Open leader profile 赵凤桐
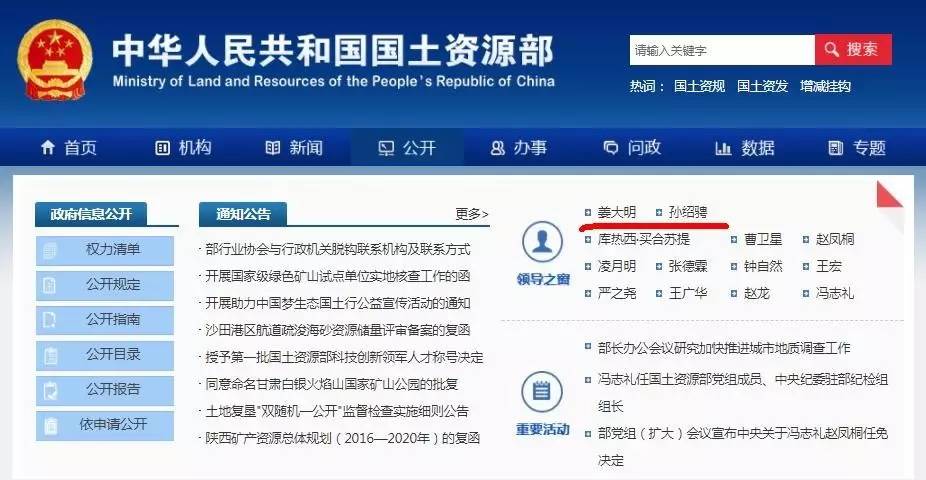The image size is (926, 480). 835,239
